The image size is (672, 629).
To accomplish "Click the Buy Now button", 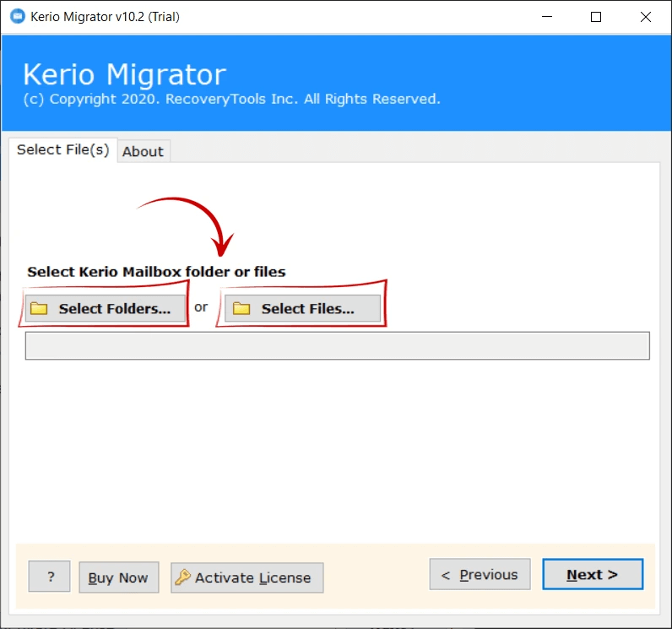I will 119,577.
